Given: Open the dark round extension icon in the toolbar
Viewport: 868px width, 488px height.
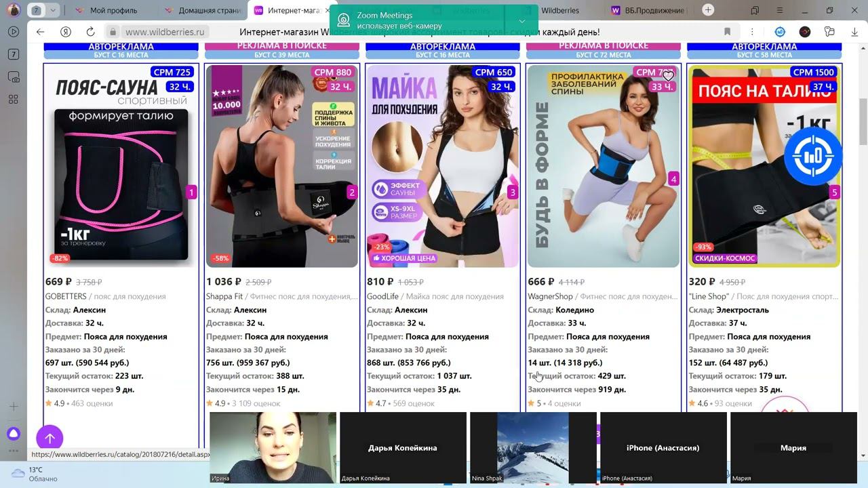Looking at the screenshot, I should click(x=805, y=32).
